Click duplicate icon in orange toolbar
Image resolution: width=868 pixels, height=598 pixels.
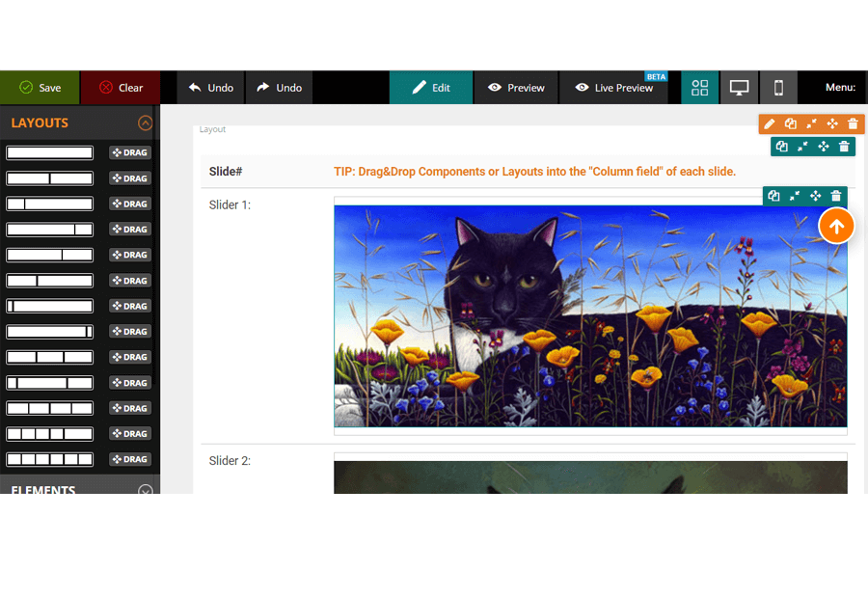point(791,124)
